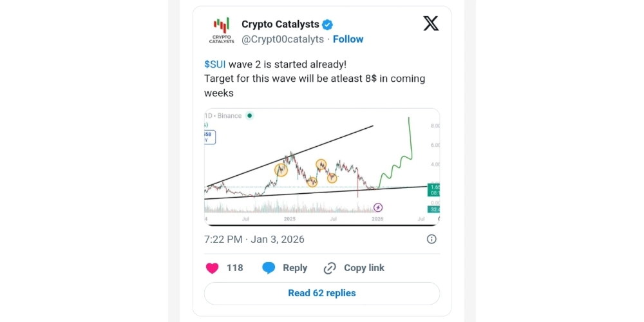Click the Copy link text
The width and height of the screenshot is (644, 322).
tap(364, 268)
